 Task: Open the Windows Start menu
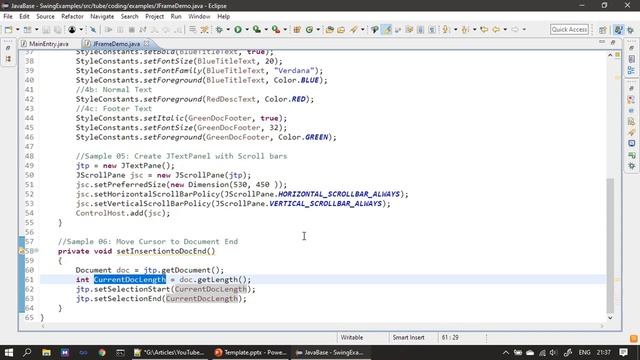click(9, 352)
